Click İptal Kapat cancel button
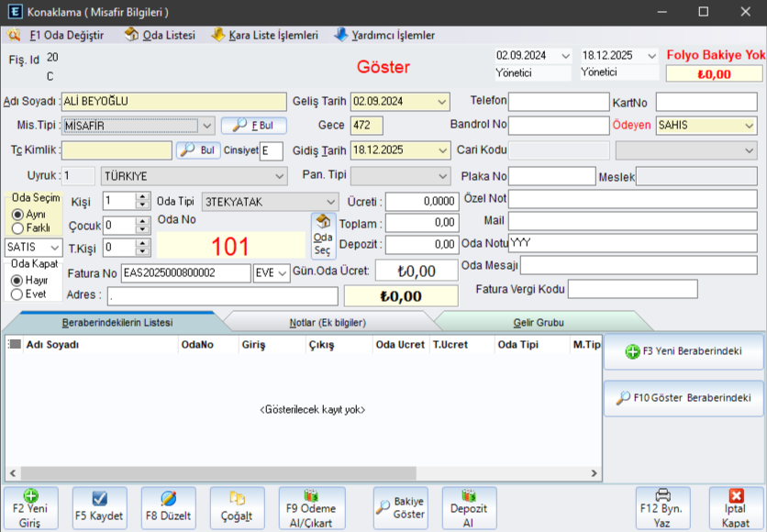This screenshot has height=532, width=767. pos(735,507)
